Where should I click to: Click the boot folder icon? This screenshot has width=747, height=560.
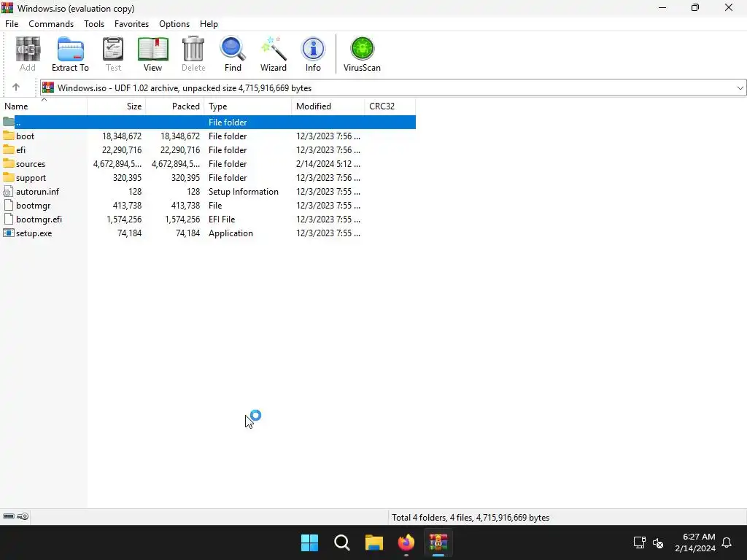pyautogui.click(x=9, y=136)
